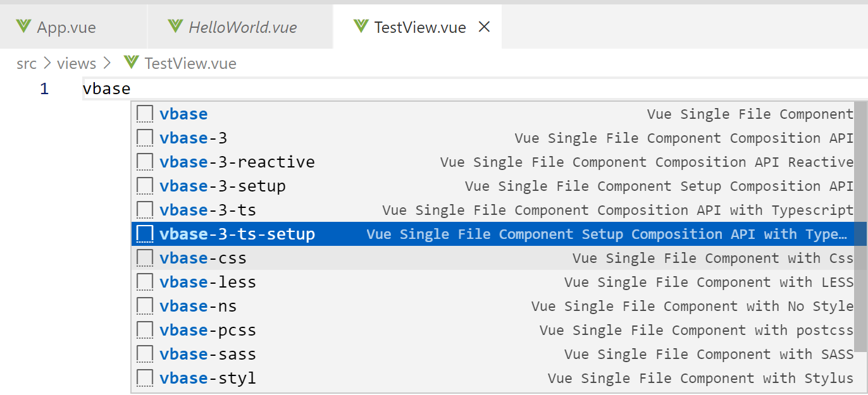The width and height of the screenshot is (868, 395).
Task: Click the snippet icon next to vbase-css
Action: [x=145, y=258]
